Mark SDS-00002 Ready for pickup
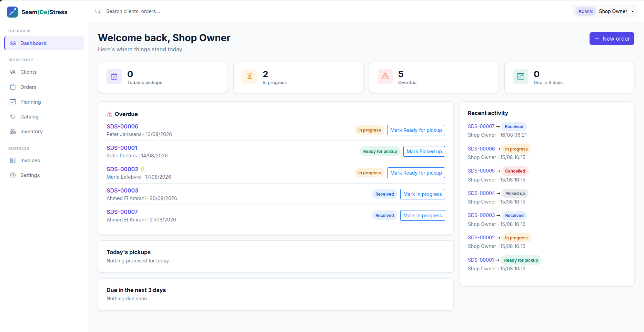The image size is (644, 332). 416,173
